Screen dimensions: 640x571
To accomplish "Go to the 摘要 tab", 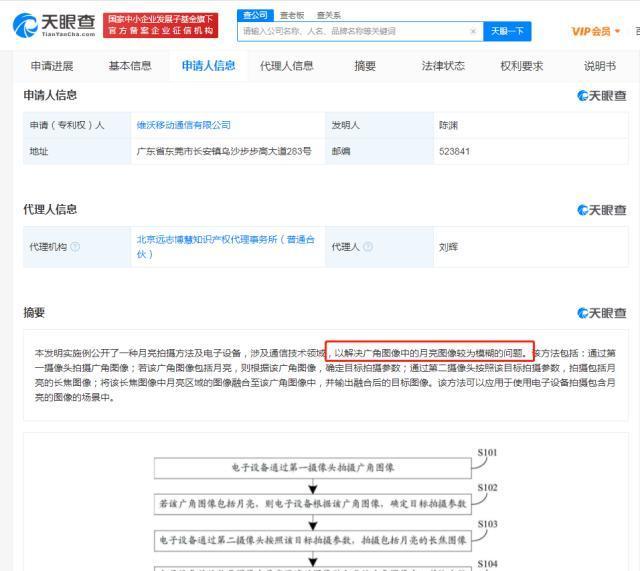I will (x=365, y=66).
